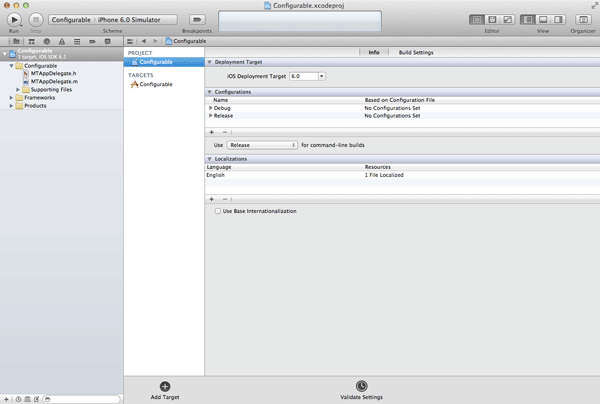Add a new configuration with plus
Image resolution: width=600 pixels, height=404 pixels.
pyautogui.click(x=212, y=132)
